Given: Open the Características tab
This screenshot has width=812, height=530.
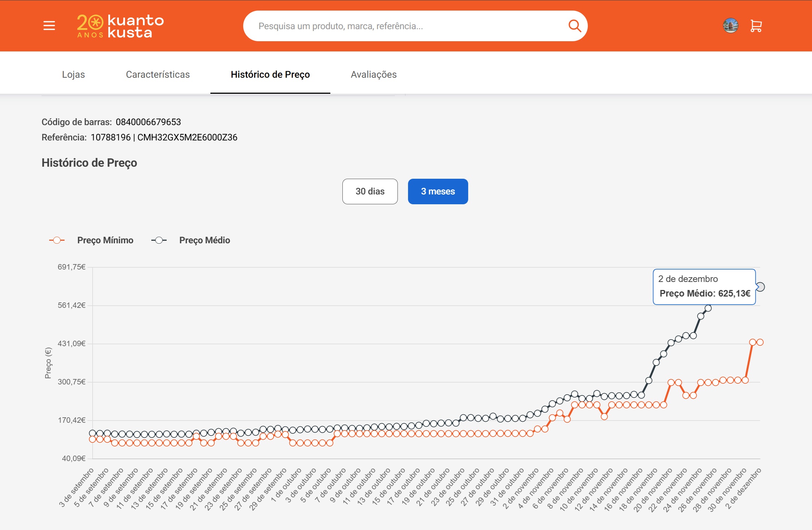Looking at the screenshot, I should (x=158, y=74).
